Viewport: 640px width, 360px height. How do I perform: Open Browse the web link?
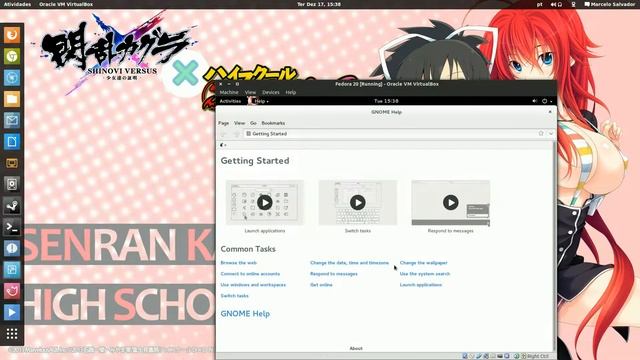[x=239, y=263]
